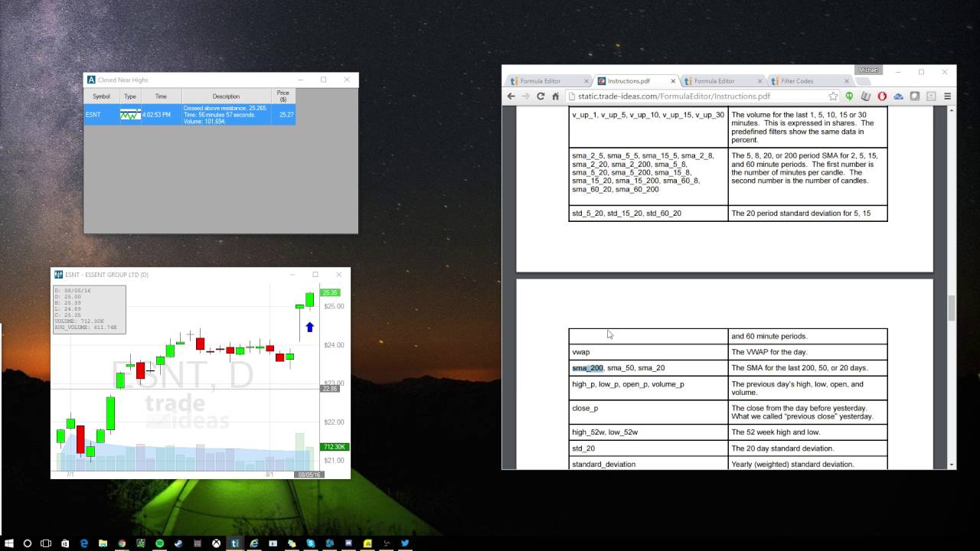
Task: Click the 08/05/16 date label on the chart axis
Action: point(309,474)
